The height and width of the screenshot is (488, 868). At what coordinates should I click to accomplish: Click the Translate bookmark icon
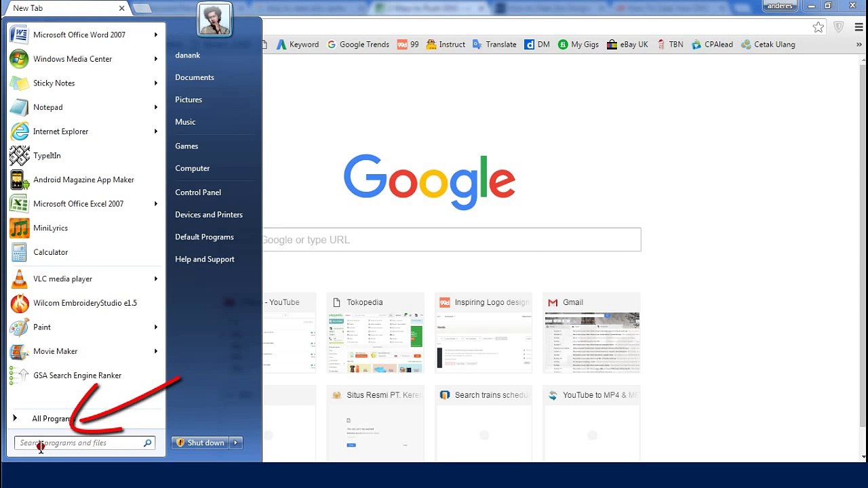click(x=477, y=45)
